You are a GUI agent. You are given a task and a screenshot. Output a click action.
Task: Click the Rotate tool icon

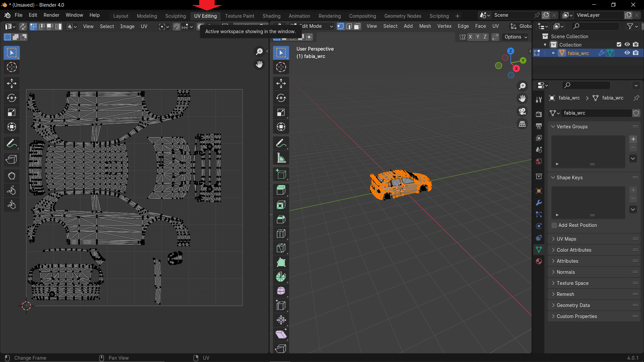11,98
